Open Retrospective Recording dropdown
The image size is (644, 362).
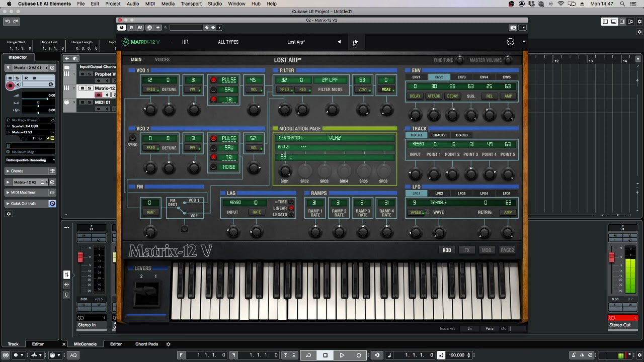(31, 160)
